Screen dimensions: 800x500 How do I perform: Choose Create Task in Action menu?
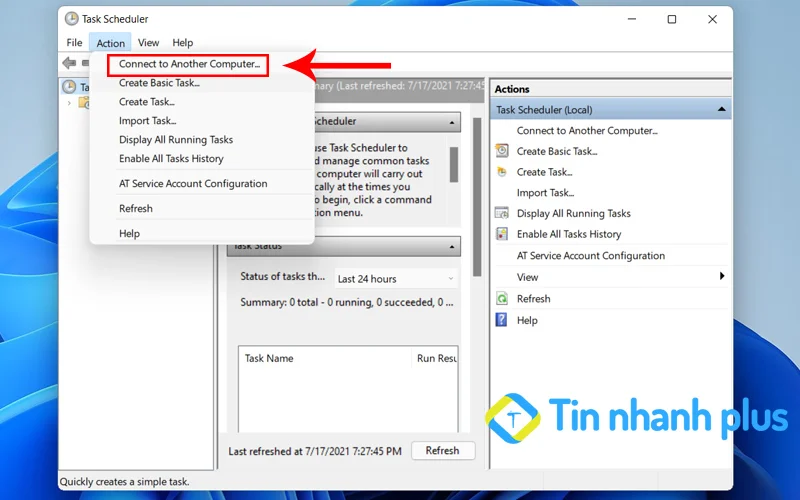click(x=146, y=102)
